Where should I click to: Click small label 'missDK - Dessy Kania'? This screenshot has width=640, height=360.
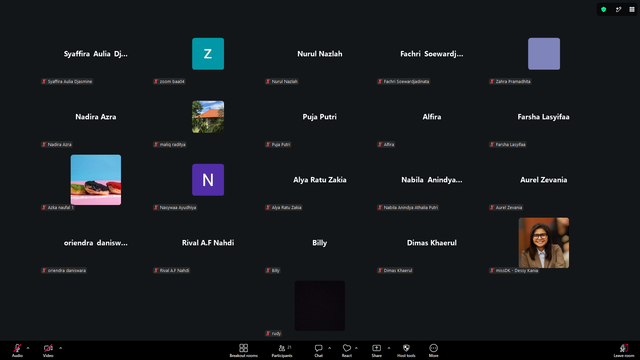pos(517,271)
